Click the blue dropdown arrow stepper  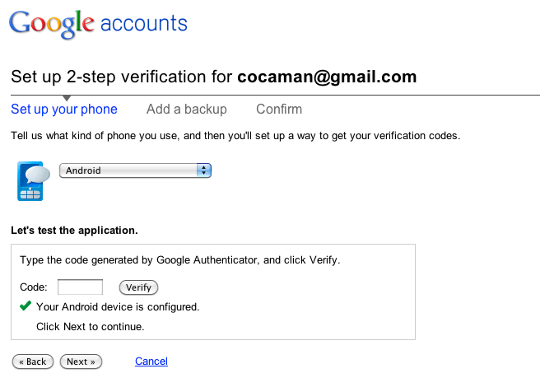pos(204,170)
